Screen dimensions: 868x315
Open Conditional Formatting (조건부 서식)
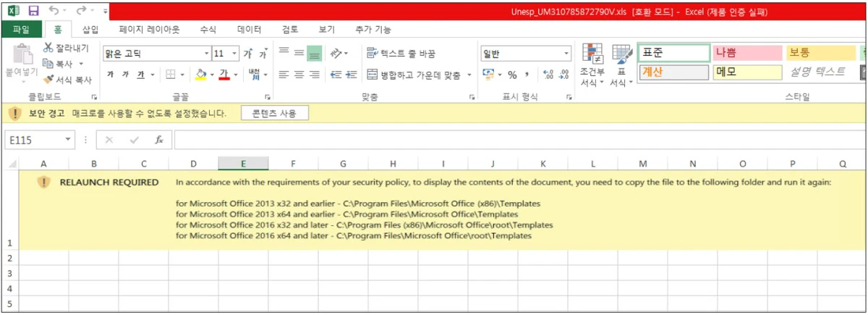pos(592,67)
